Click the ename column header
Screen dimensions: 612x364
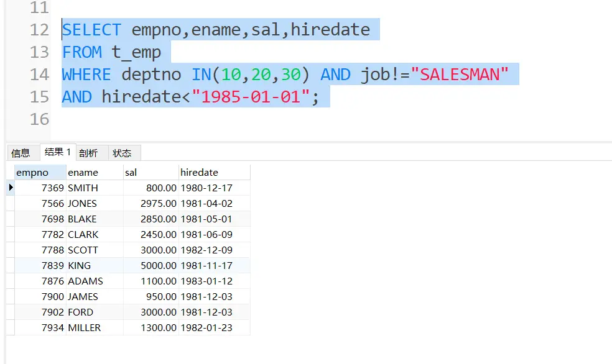(93, 172)
